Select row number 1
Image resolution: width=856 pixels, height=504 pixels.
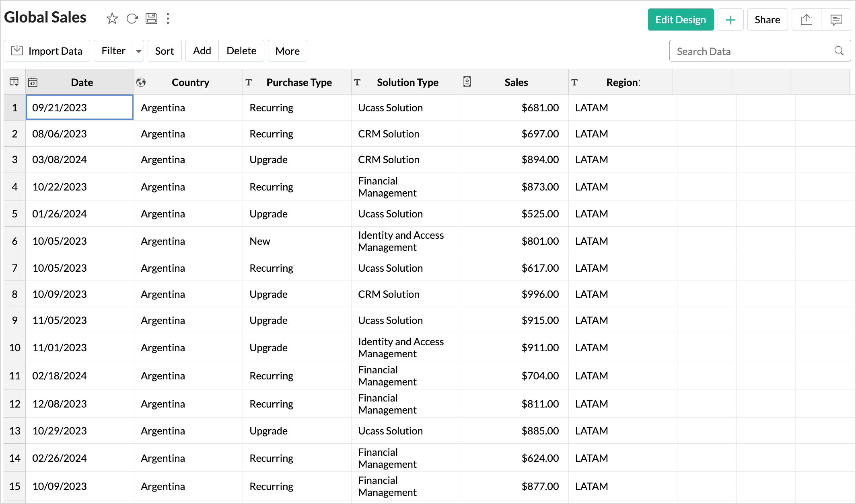click(x=15, y=108)
